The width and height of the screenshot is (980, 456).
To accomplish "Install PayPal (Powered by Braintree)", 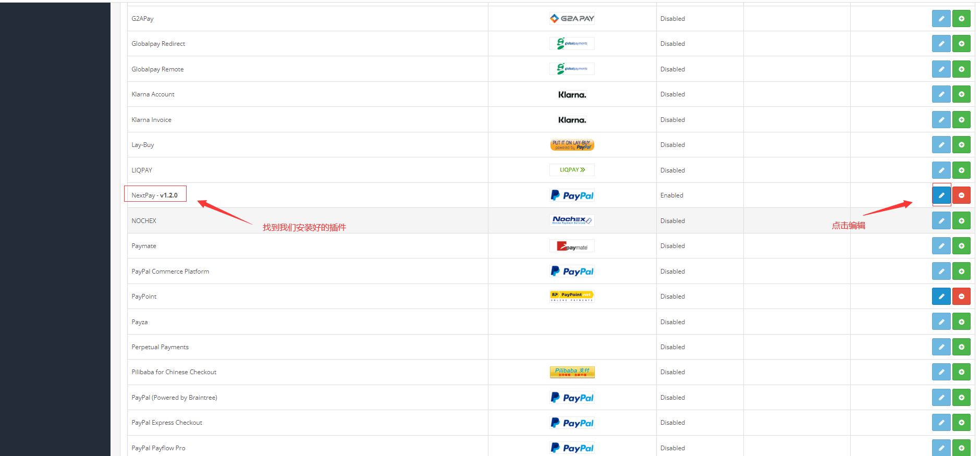I will (x=961, y=398).
